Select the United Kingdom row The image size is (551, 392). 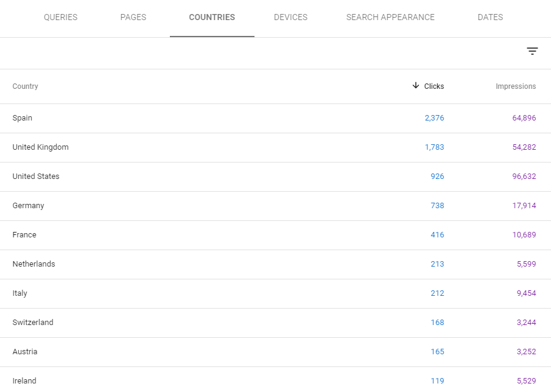[40, 147]
